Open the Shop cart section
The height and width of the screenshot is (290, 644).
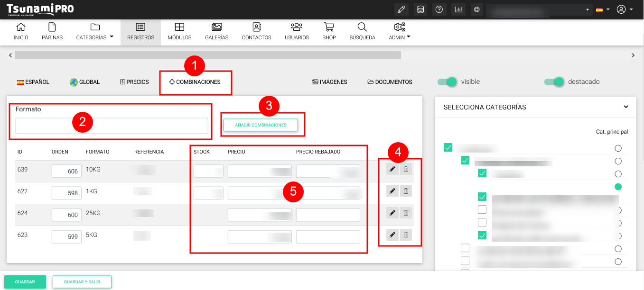329,32
